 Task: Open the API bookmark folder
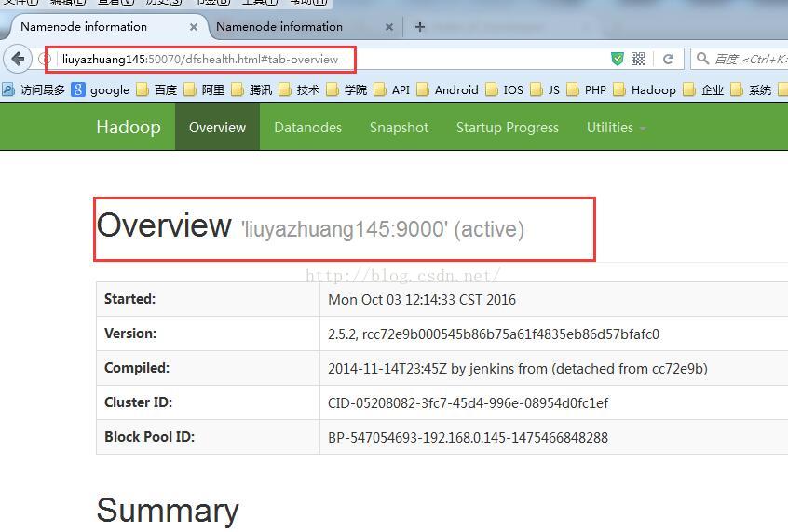click(x=392, y=90)
